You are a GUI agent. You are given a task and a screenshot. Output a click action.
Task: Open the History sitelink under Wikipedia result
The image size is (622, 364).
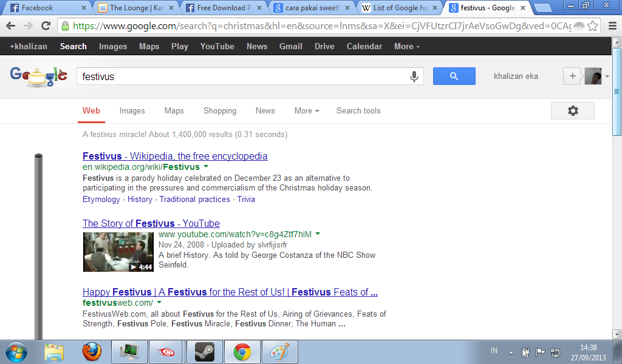(x=140, y=199)
